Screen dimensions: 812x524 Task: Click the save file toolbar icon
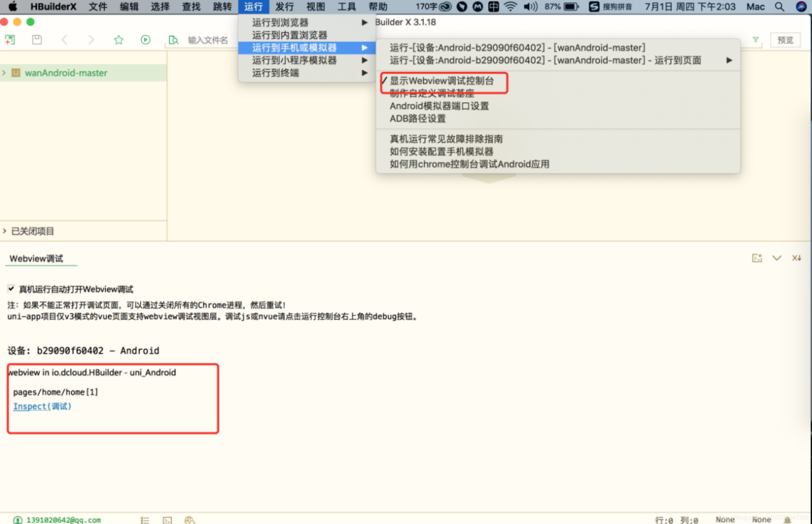click(37, 40)
